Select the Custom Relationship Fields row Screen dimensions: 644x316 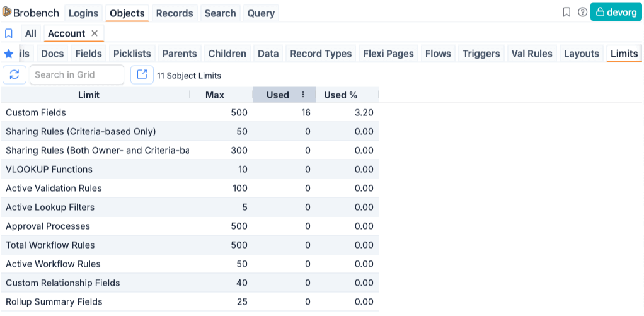189,283
